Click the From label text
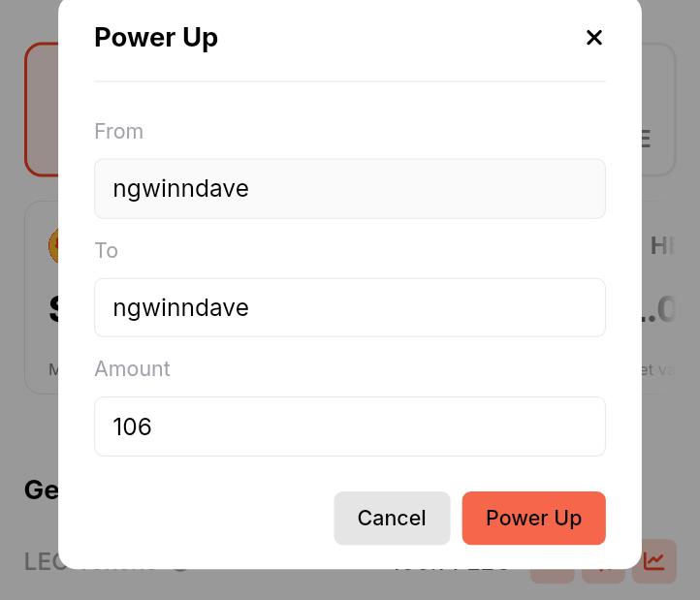Viewport: 700px width, 600px height. click(118, 131)
